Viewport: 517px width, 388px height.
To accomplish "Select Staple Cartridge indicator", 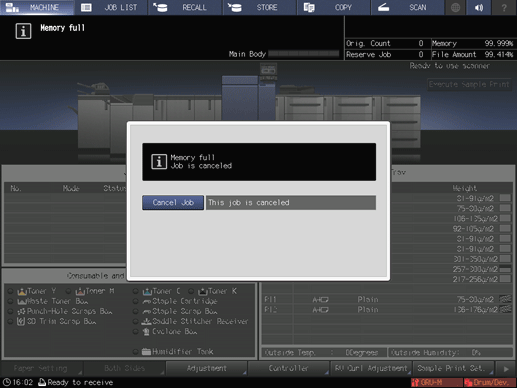I will point(135,301).
